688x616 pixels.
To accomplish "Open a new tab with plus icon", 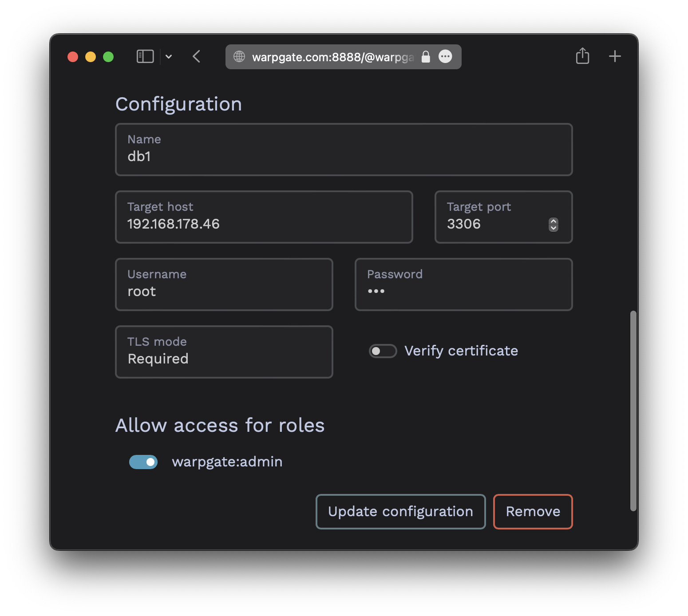I will tap(615, 56).
